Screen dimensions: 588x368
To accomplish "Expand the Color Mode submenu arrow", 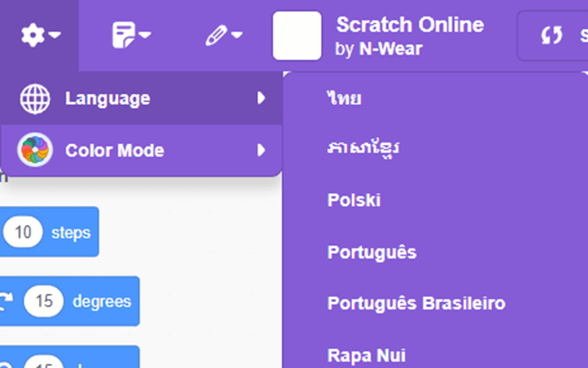I will (261, 151).
